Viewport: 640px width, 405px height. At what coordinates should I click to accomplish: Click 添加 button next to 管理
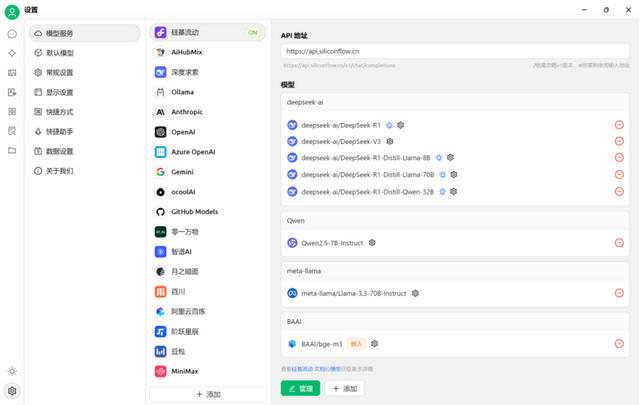pyautogui.click(x=344, y=388)
